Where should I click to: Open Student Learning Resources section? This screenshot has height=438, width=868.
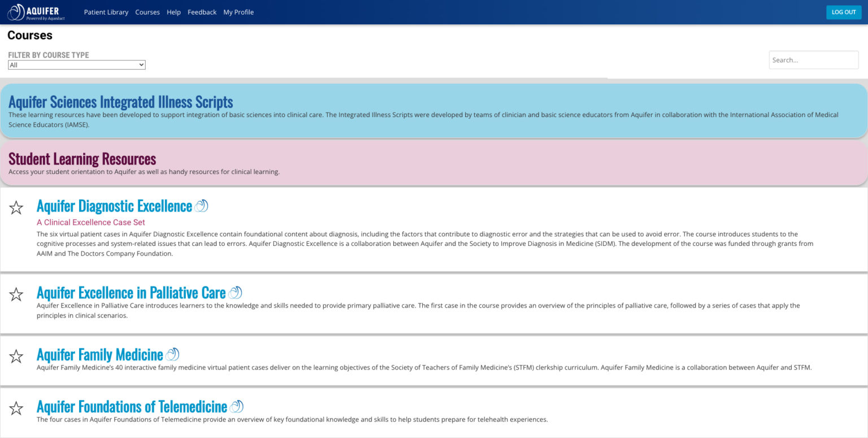82,159
